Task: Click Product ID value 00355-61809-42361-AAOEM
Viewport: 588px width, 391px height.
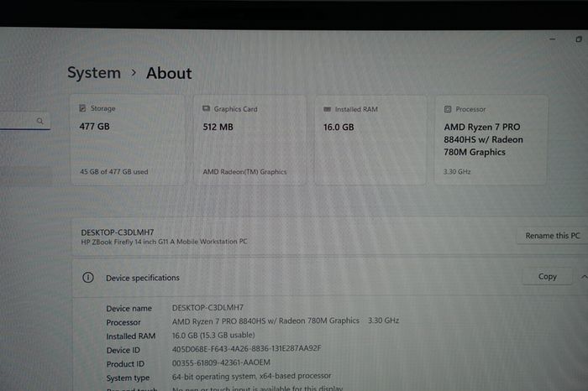Action: [221, 362]
